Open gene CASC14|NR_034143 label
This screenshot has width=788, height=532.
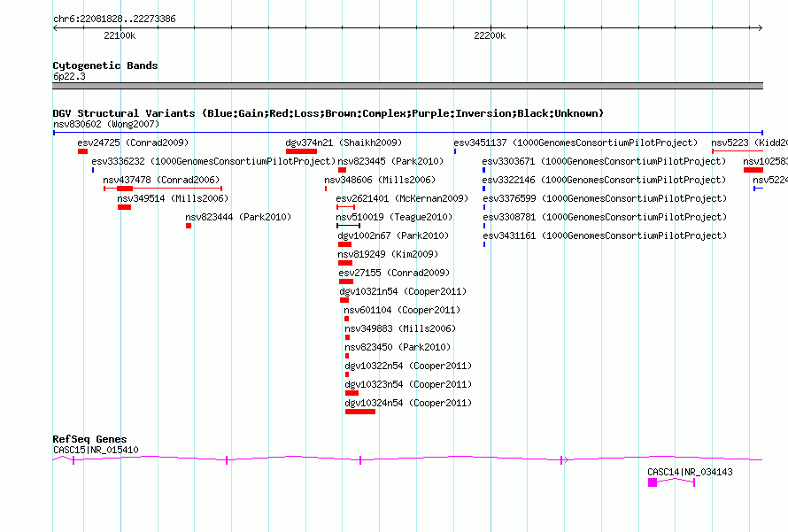pos(690,472)
